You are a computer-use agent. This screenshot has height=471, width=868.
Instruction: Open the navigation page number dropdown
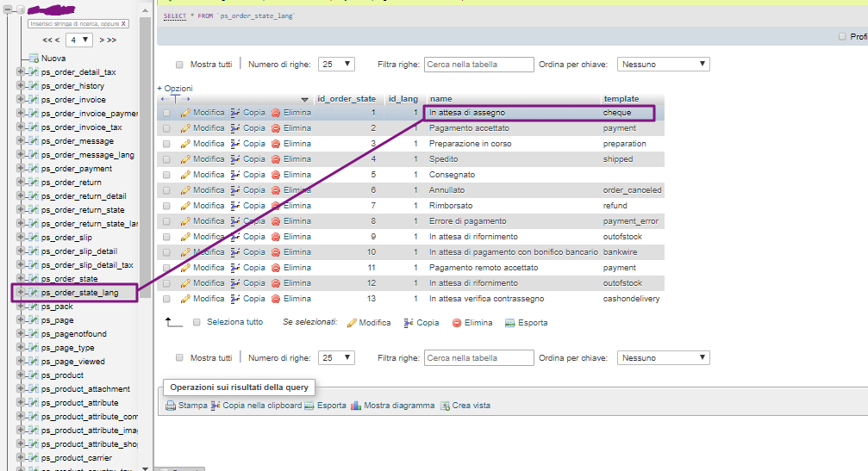(78, 40)
